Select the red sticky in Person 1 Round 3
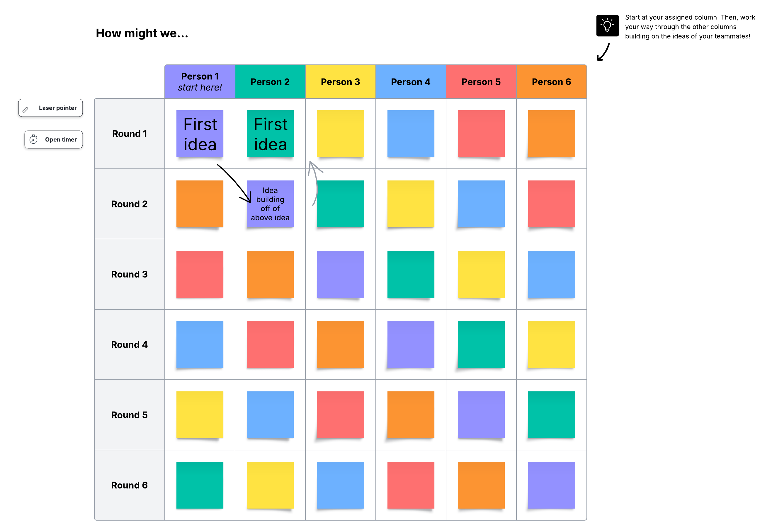The width and height of the screenshot is (772, 532). point(200,274)
